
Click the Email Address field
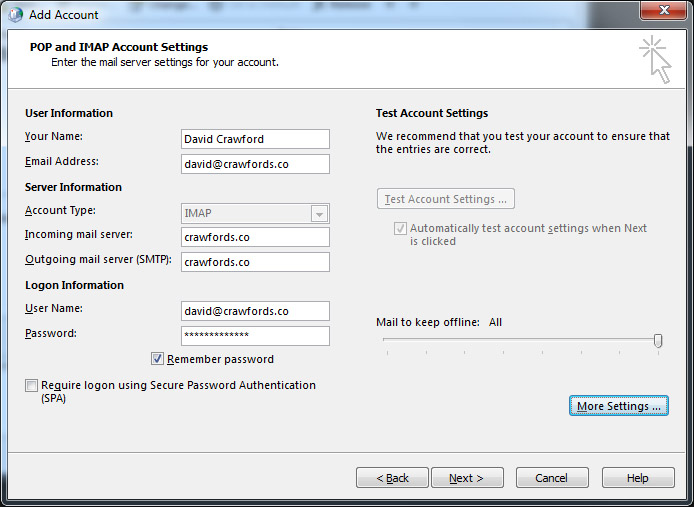[x=255, y=164]
